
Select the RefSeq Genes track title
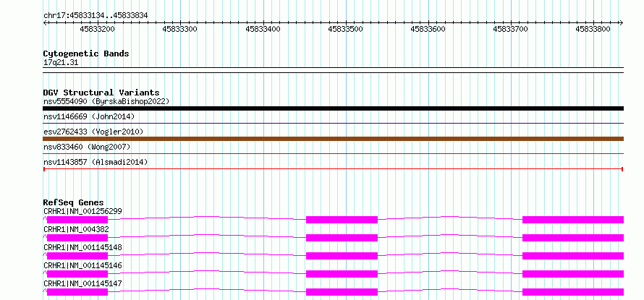click(x=74, y=202)
